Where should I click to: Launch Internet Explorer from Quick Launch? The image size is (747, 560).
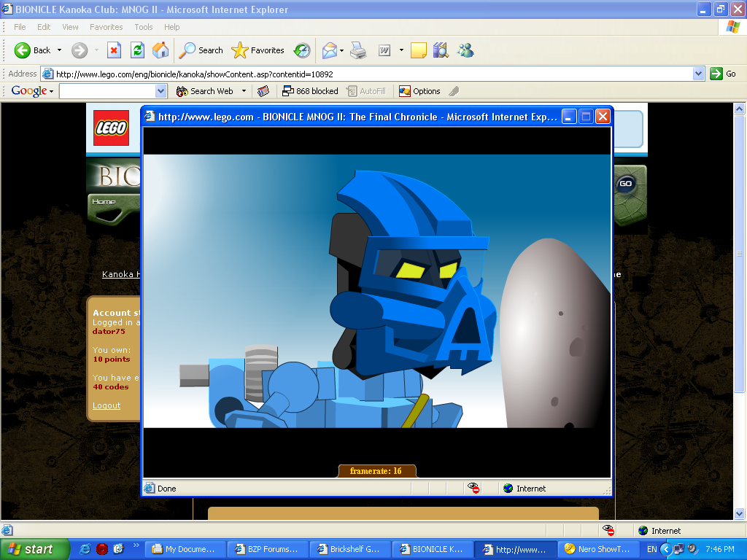[x=85, y=549]
